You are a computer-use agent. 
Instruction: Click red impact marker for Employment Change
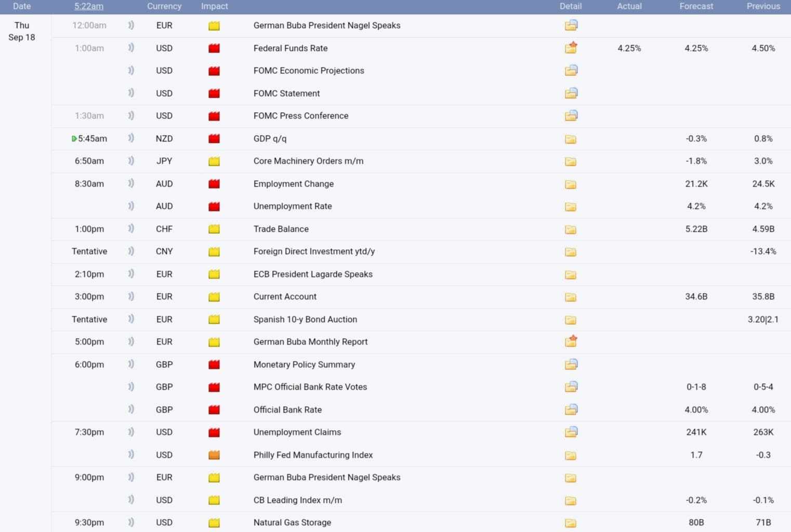coord(214,184)
